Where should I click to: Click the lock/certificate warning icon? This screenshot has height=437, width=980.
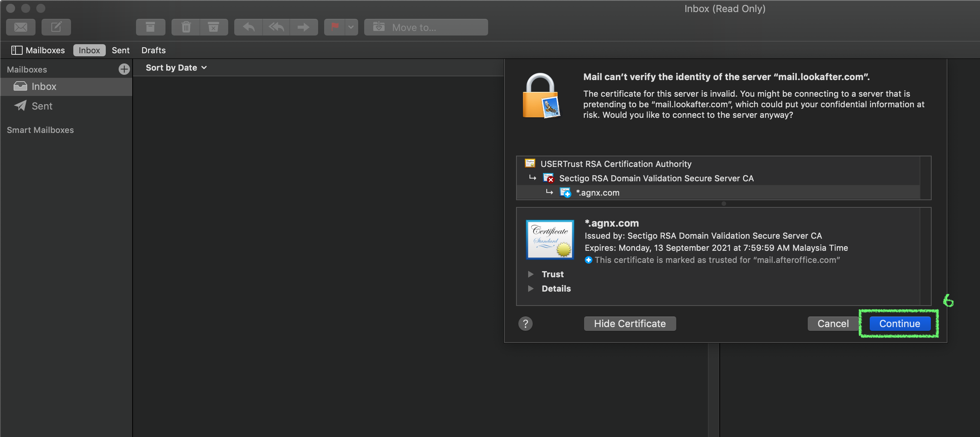[x=542, y=97]
